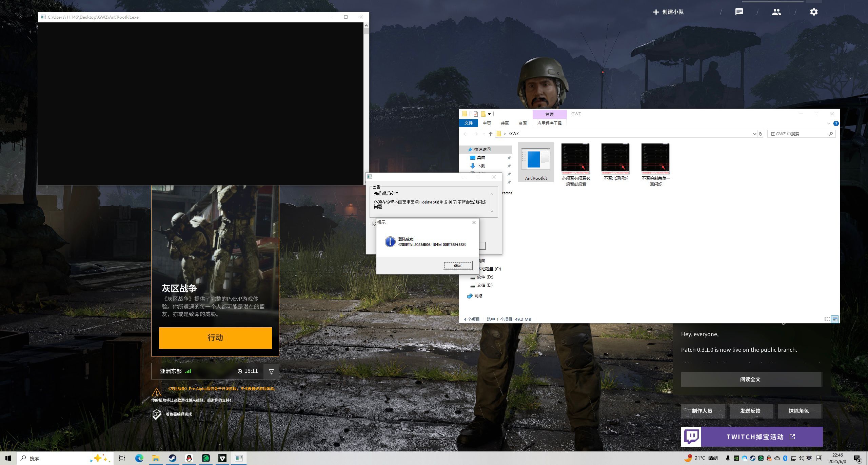Launch Microsoft Edge from the taskbar
Screen dimensions: 868x465
[139, 458]
